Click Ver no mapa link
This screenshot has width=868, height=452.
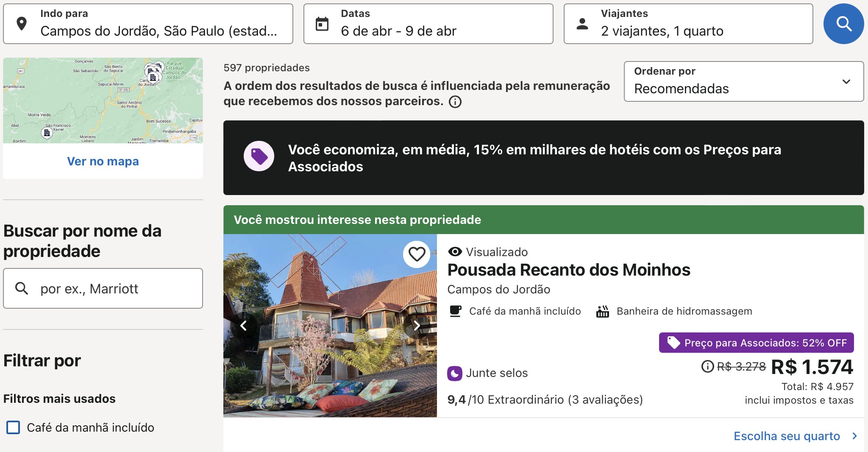(x=103, y=161)
